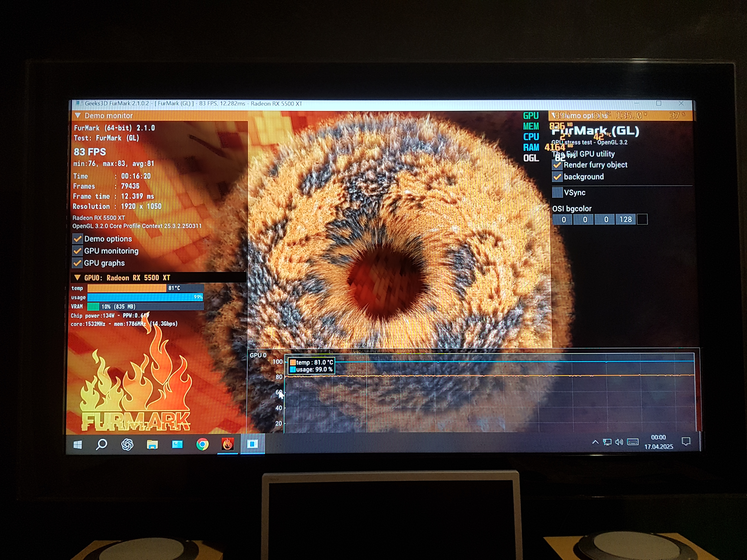
Task: Click the first OSI bgcolor value field
Action: tap(562, 219)
